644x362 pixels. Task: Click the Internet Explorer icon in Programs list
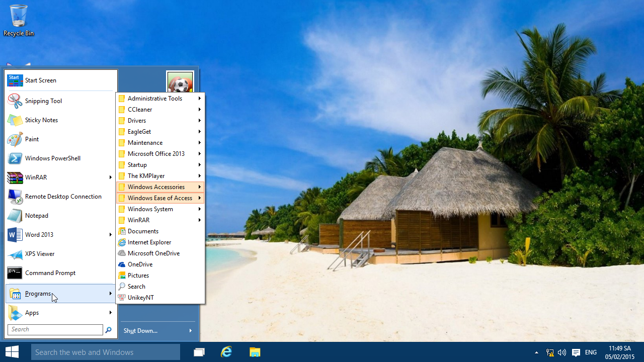pyautogui.click(x=122, y=242)
